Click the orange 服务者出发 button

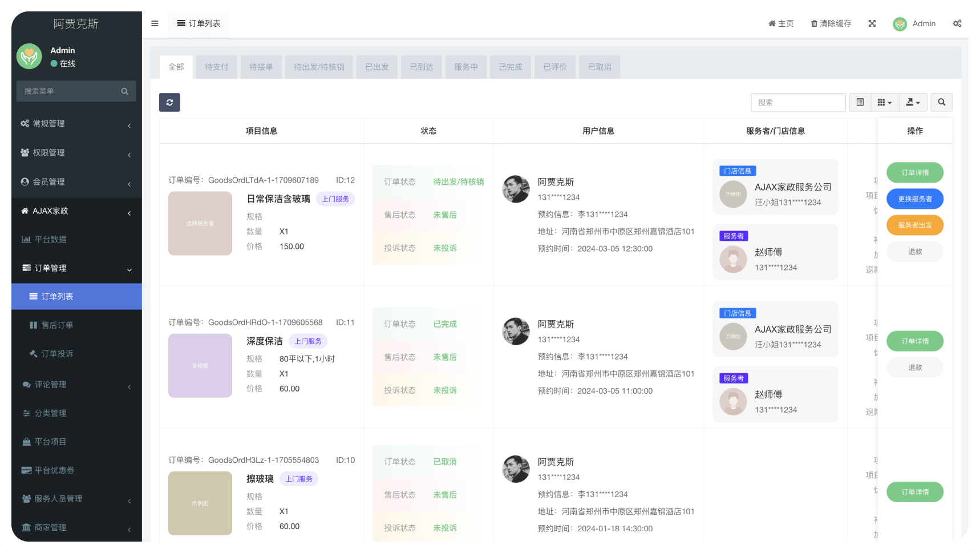[x=914, y=225]
